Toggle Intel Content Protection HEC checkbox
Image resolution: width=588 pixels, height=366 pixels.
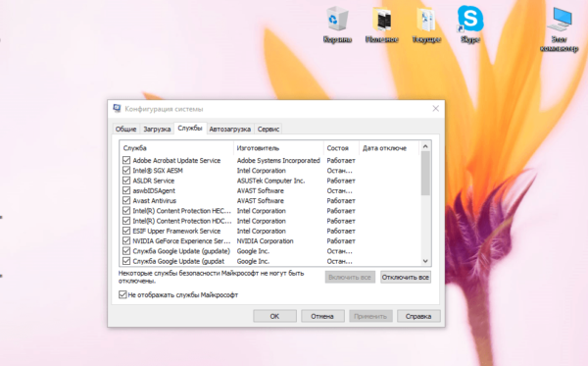(x=126, y=211)
